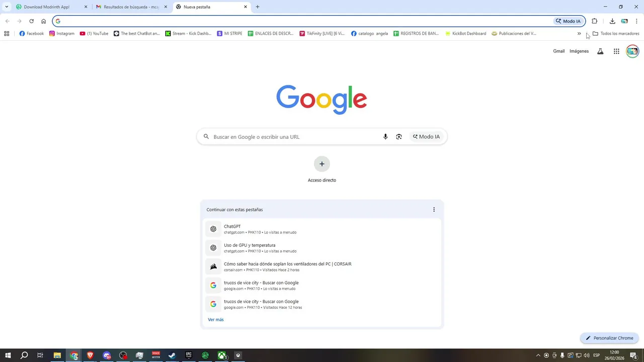Open the Stream - Kick Dashboard bookmark
The height and width of the screenshot is (362, 644).
click(188, 34)
